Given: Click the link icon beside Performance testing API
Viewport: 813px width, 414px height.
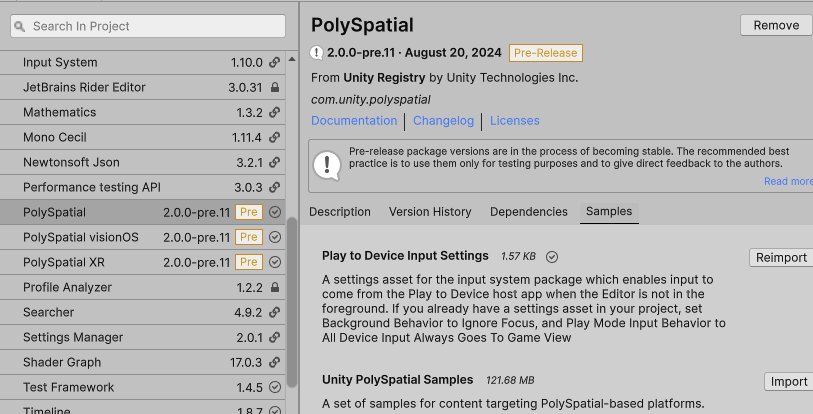Looking at the screenshot, I should tap(274, 187).
